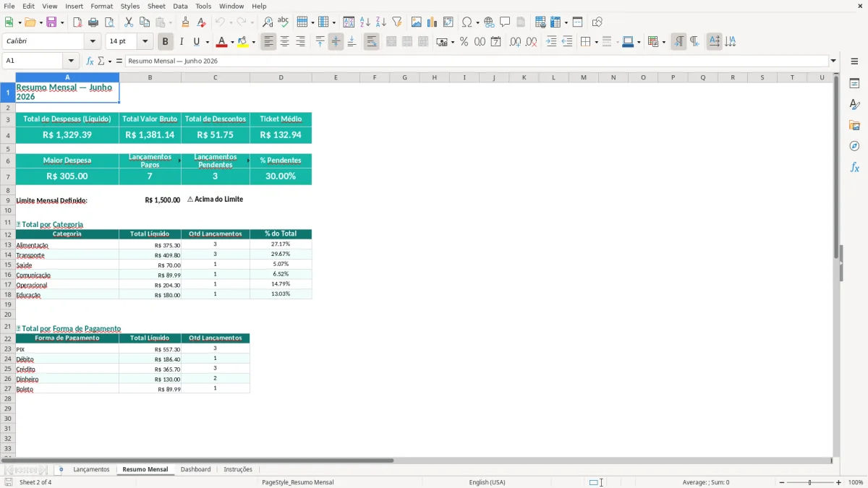
Task: Expand the background color dropdown arrow
Action: pyautogui.click(x=253, y=42)
